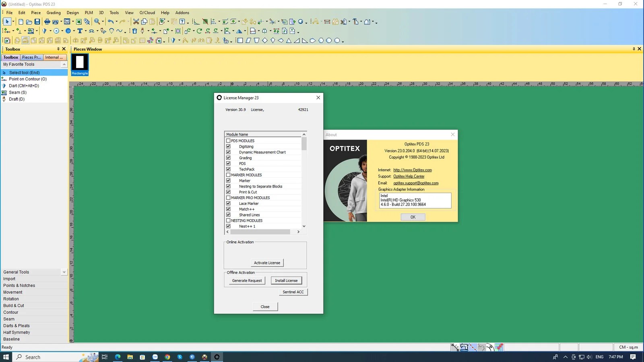Open the Grading menu

[54, 12]
